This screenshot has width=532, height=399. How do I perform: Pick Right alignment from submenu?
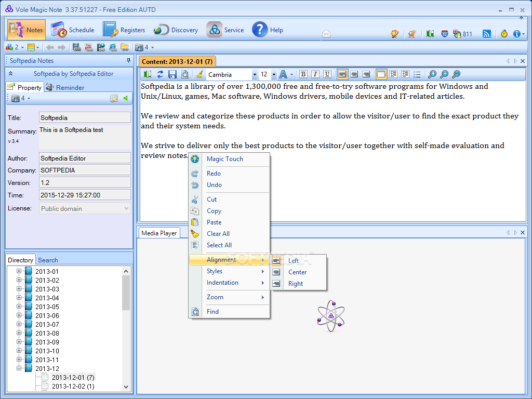tap(299, 284)
